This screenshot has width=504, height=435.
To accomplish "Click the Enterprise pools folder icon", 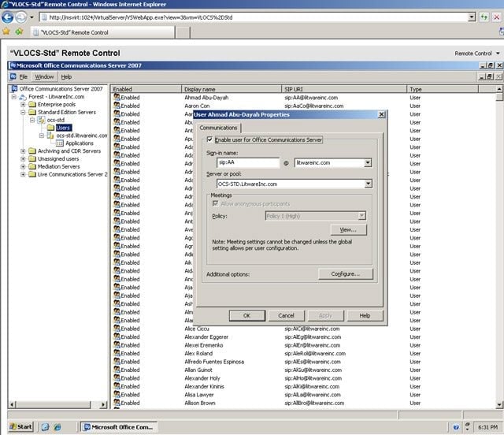I will [x=31, y=104].
